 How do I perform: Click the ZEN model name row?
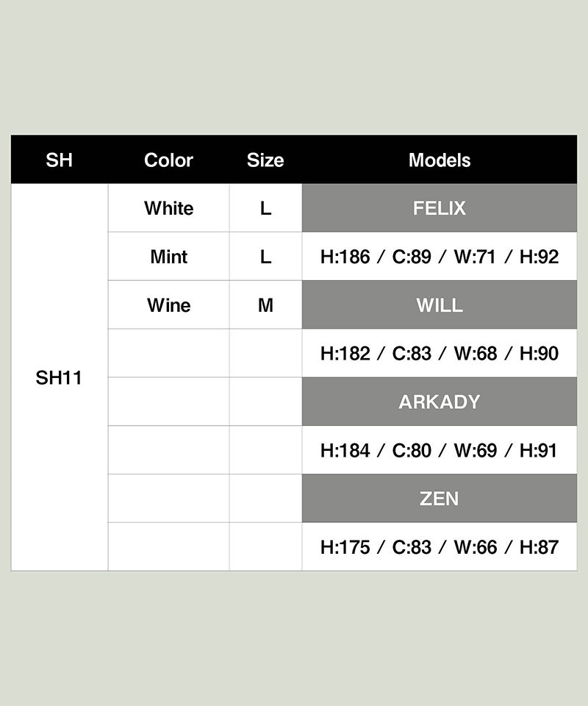click(440, 499)
